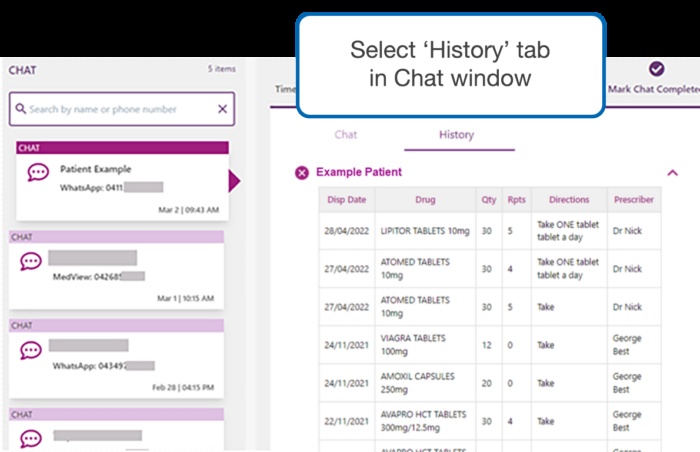Viewport: 700px width, 452px height.
Task: Click the 22/11/2021 dispense date cell
Action: [346, 421]
